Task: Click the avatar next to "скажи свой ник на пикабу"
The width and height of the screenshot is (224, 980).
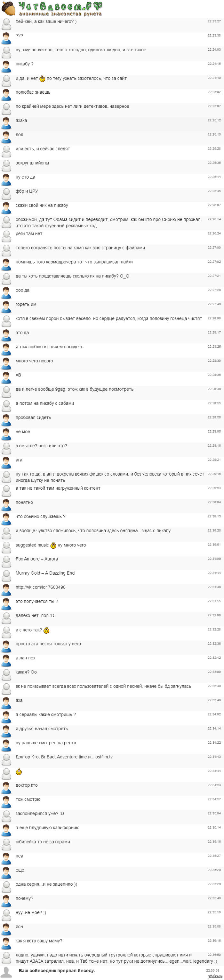Action: (6, 208)
